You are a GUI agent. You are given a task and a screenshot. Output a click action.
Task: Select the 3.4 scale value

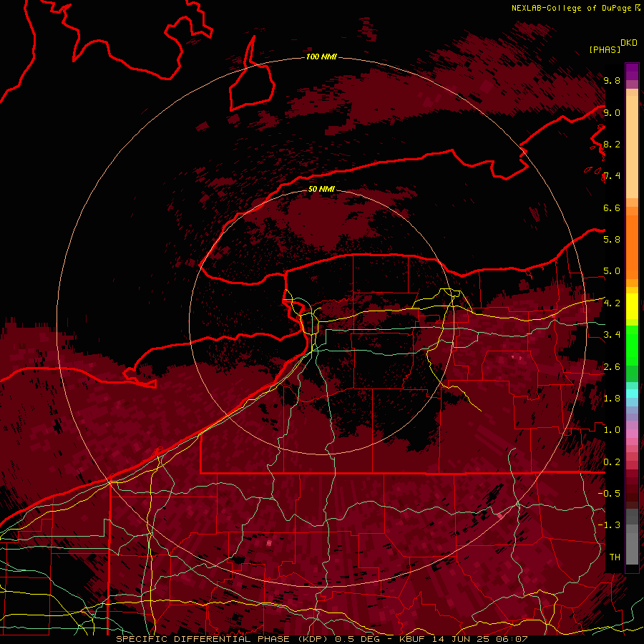pos(612,335)
